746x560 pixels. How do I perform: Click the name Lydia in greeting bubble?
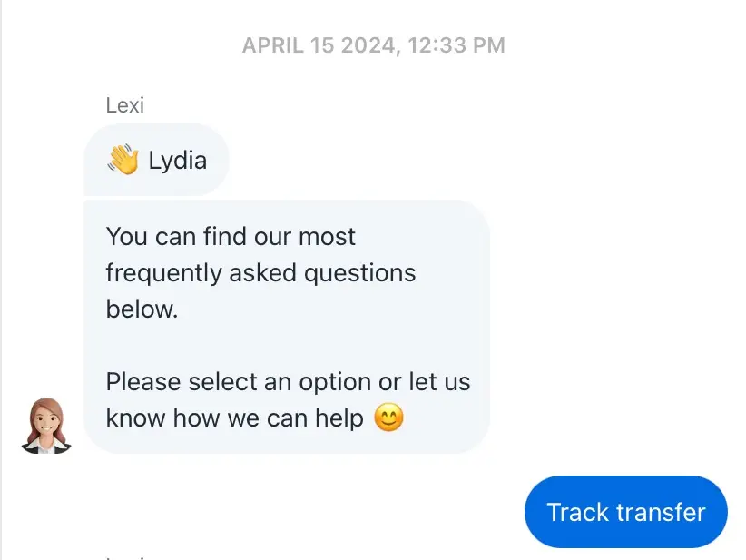(x=178, y=160)
